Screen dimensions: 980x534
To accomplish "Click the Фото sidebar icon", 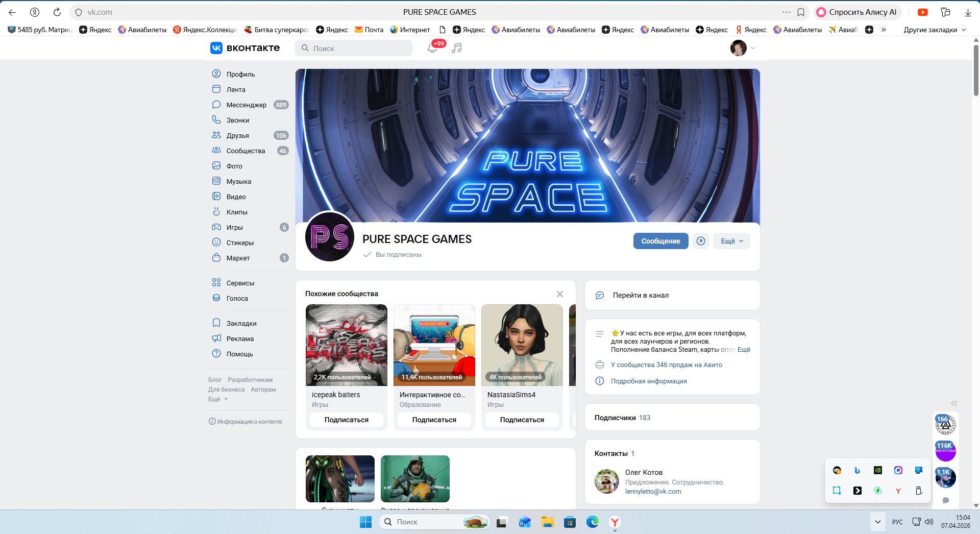I will [x=216, y=166].
